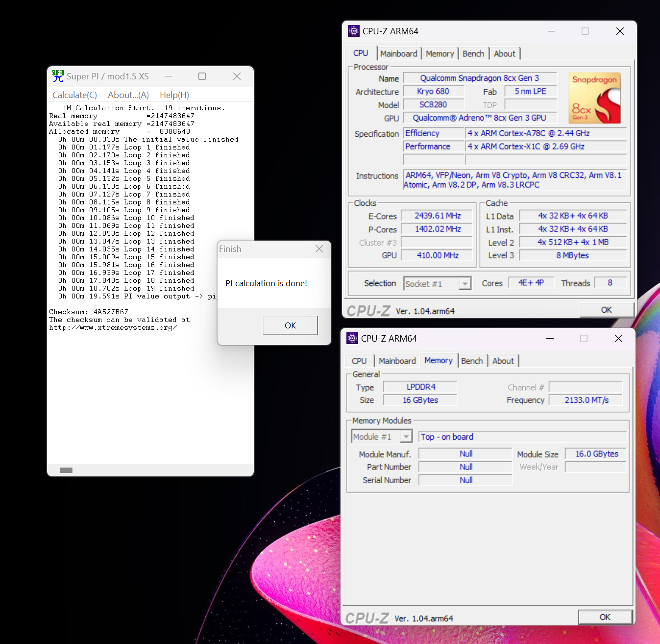Click the Super PI horizontal scrollbar thumb
The height and width of the screenshot is (644, 660).
click(x=66, y=470)
